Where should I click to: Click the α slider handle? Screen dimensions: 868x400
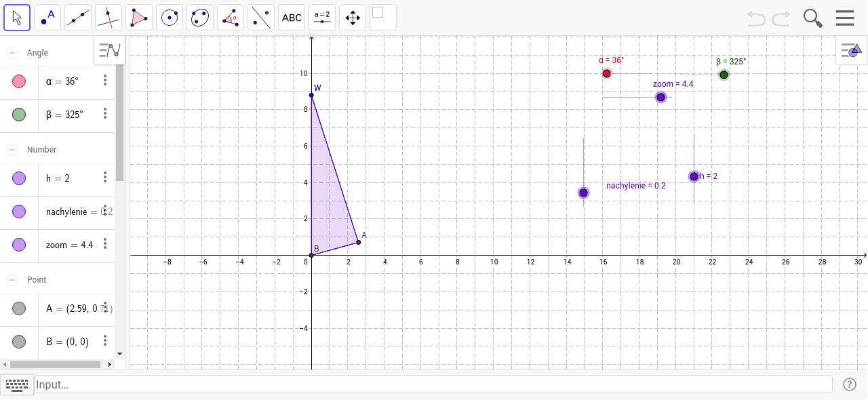click(x=607, y=73)
